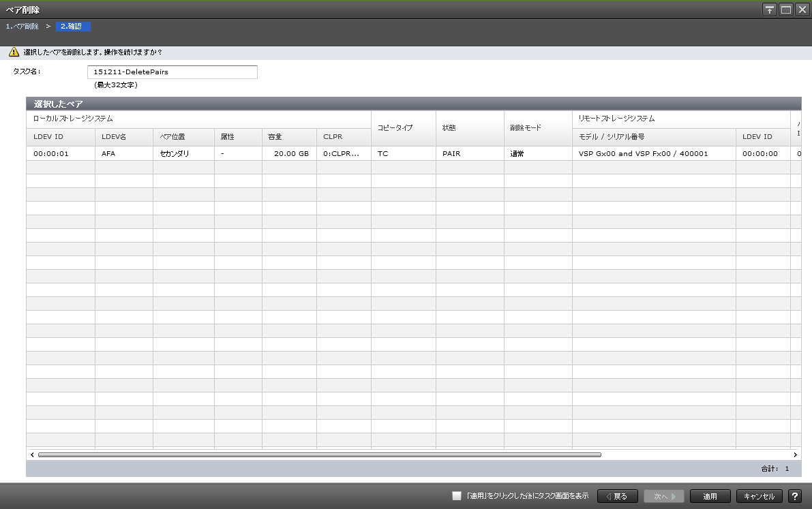Sort by LDEV名 column header
The image size is (812, 509).
coord(124,137)
